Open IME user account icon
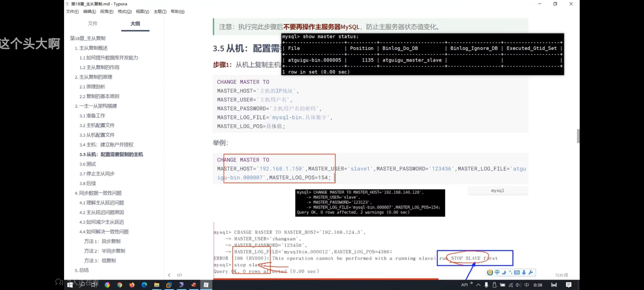This screenshot has height=290, width=644. click(524, 272)
